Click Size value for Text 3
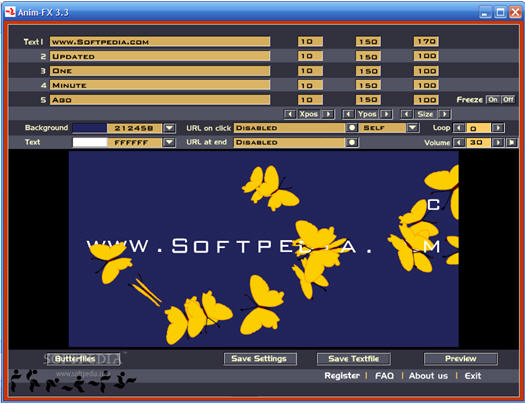 pyautogui.click(x=426, y=71)
